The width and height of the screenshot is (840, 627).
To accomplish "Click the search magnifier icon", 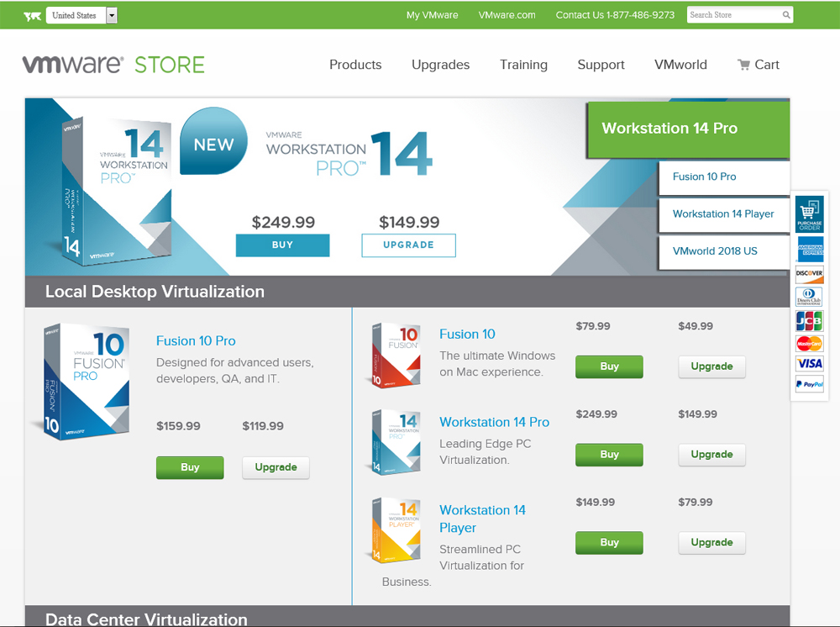I will click(x=786, y=15).
